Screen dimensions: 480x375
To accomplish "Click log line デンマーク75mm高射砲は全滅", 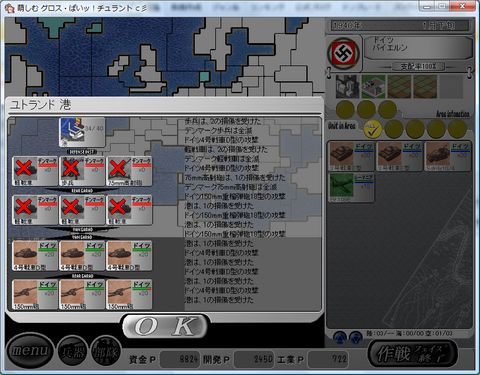I will coord(231,187).
